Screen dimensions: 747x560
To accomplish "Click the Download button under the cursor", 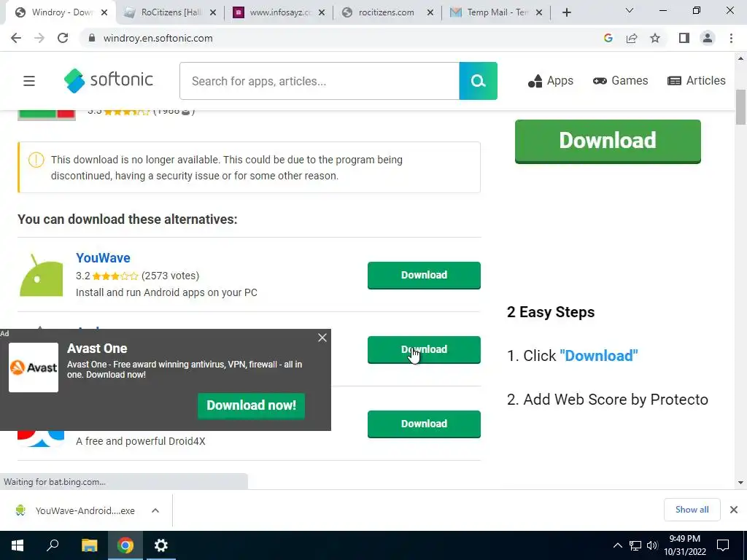I will click(424, 349).
